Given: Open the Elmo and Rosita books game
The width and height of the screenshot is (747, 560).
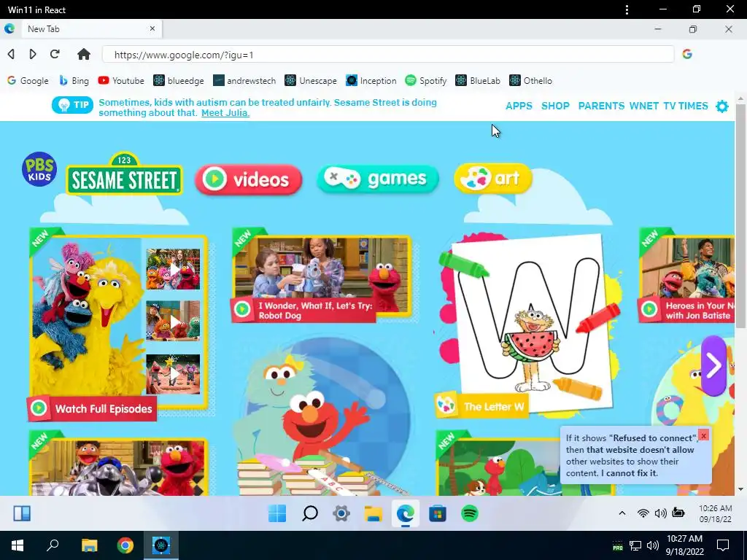Looking at the screenshot, I should (x=324, y=416).
